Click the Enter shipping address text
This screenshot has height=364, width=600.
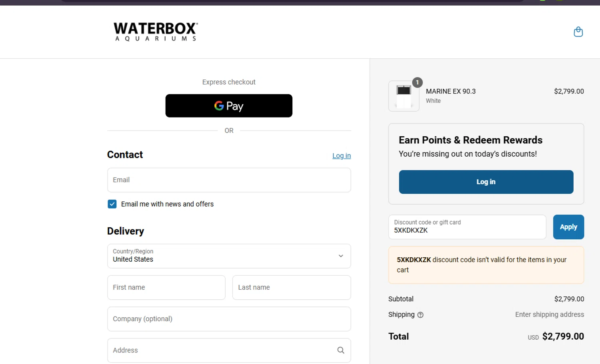[x=550, y=314]
